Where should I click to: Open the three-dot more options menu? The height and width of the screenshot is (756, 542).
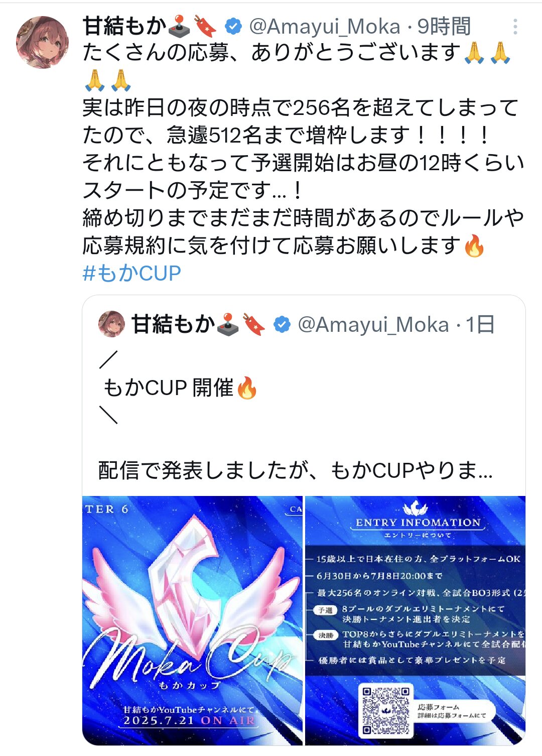point(515,27)
